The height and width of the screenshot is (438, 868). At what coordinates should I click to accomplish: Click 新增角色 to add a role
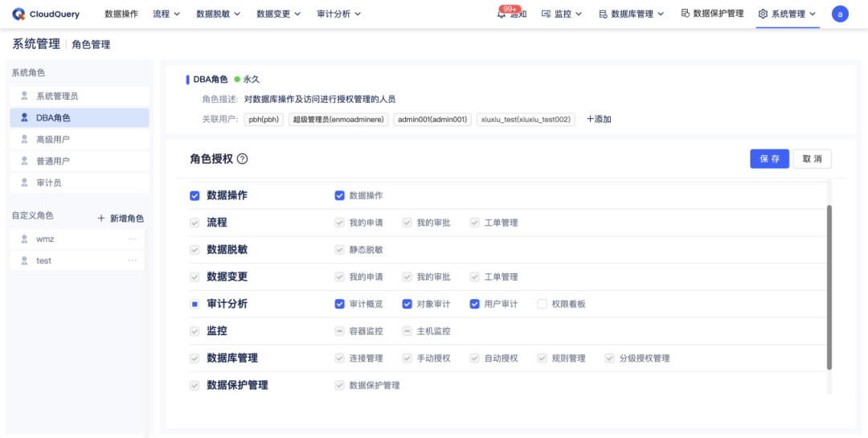(121, 218)
